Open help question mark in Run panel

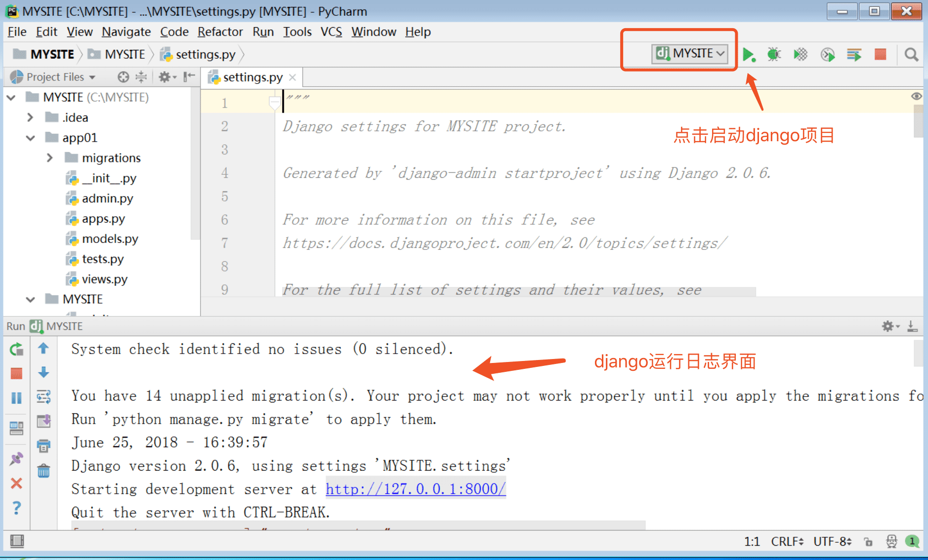(16, 508)
